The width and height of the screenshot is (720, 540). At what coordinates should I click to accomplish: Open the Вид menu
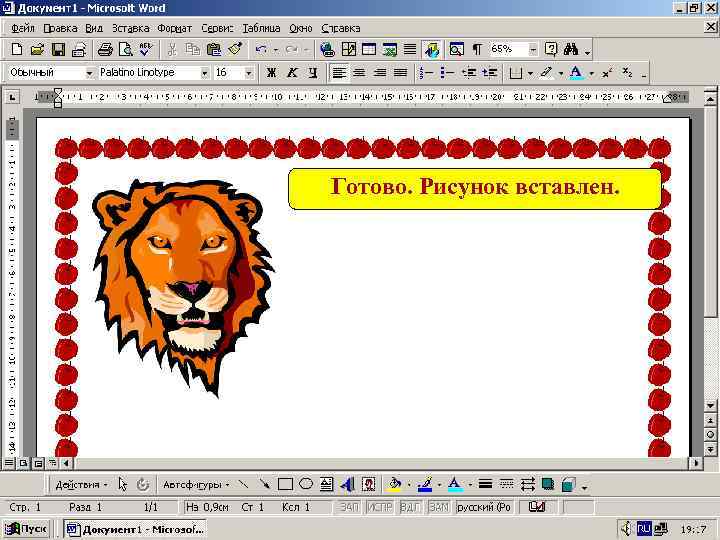coord(94,28)
